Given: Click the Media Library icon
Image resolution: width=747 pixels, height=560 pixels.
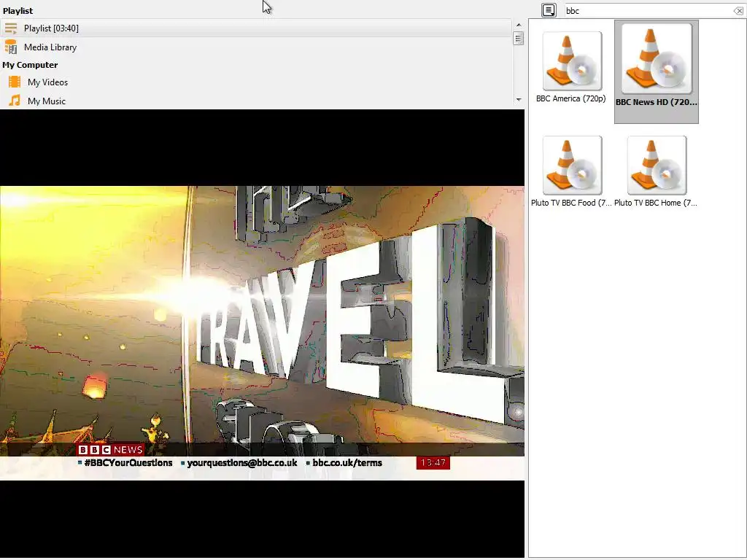Looking at the screenshot, I should (11, 47).
